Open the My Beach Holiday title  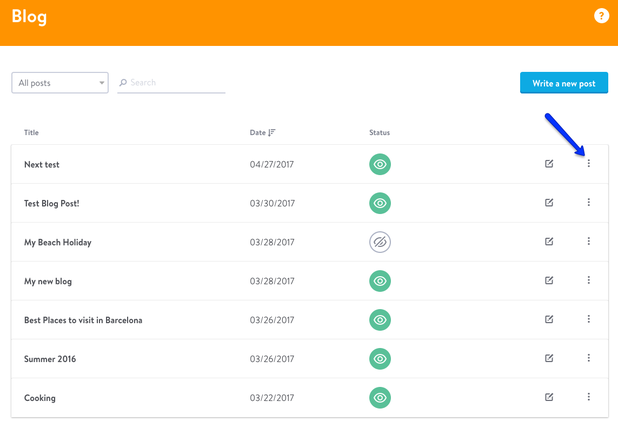(58, 242)
